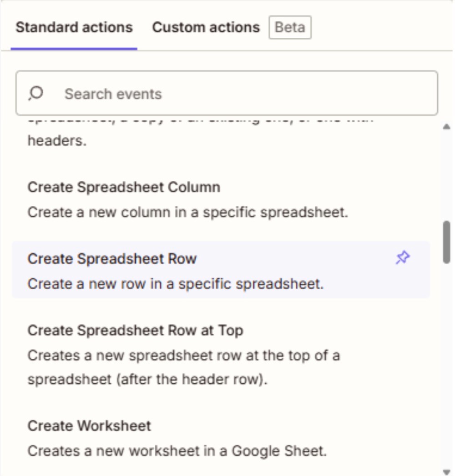Select the Create Spreadsheet Column action
The height and width of the screenshot is (476, 455).
pos(124,187)
